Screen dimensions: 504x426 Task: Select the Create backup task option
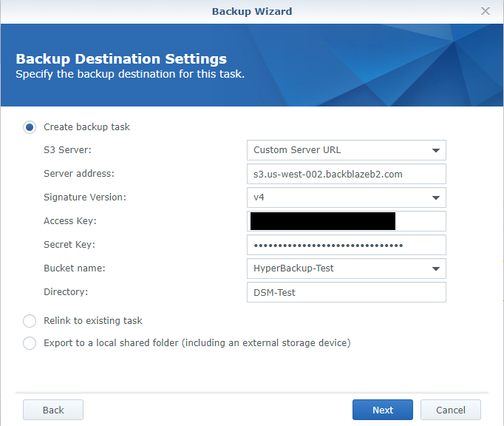pyautogui.click(x=30, y=127)
